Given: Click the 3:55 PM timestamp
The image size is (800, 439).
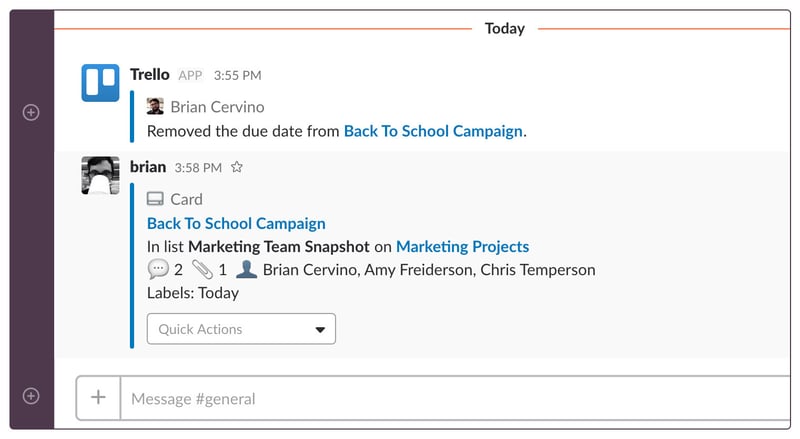Looking at the screenshot, I should 237,76.
